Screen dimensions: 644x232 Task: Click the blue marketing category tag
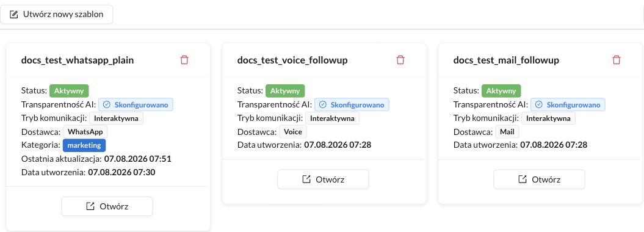click(x=84, y=145)
